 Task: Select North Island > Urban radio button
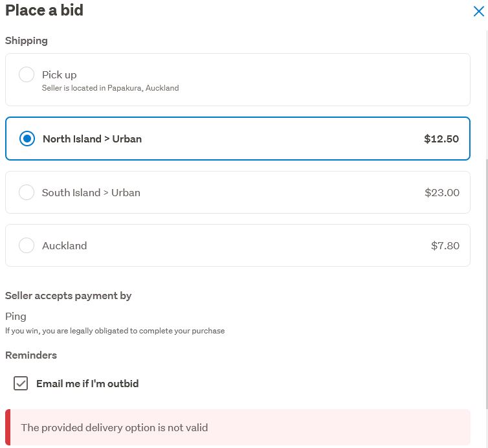(x=27, y=139)
